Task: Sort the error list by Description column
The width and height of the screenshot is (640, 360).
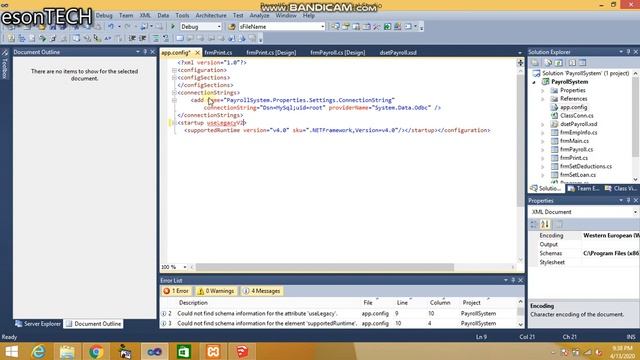Action: [x=193, y=302]
